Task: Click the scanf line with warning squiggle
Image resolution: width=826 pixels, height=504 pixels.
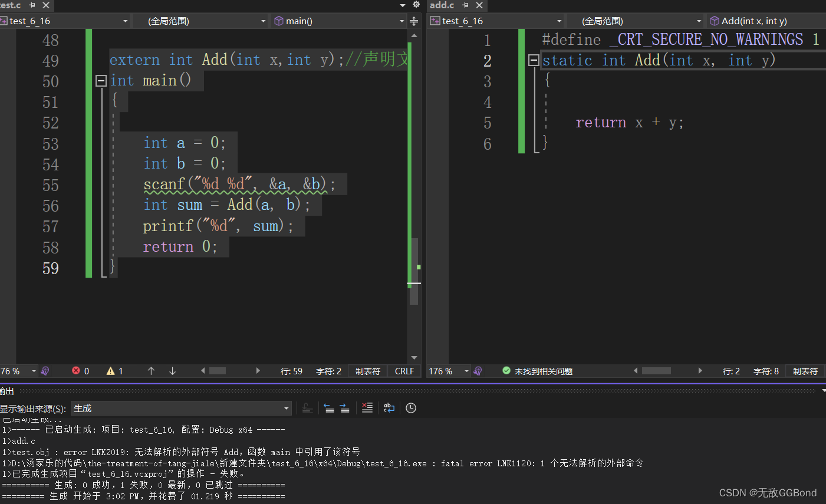Action: 240,185
